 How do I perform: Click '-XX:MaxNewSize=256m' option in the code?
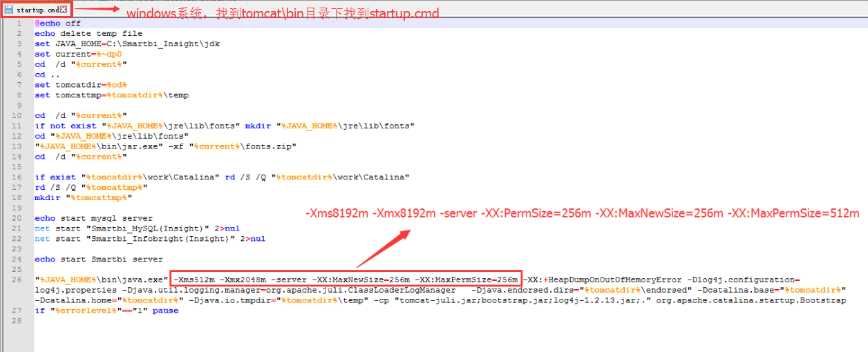click(361, 280)
